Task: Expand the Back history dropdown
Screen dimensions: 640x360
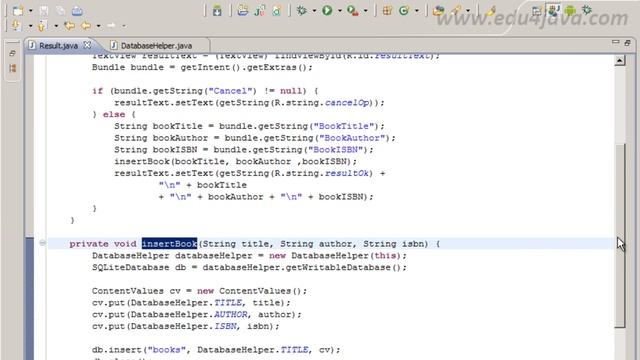Action: coord(98,27)
